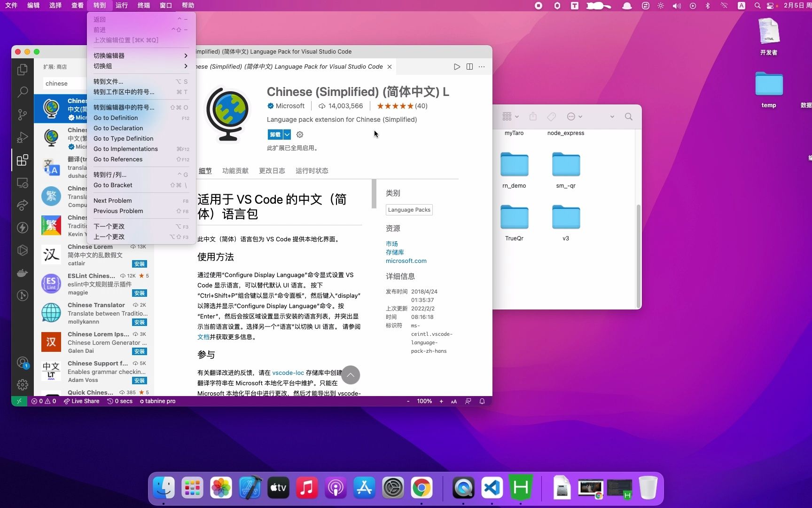
Task: Install the Chinese Lorem extension
Action: click(x=140, y=264)
